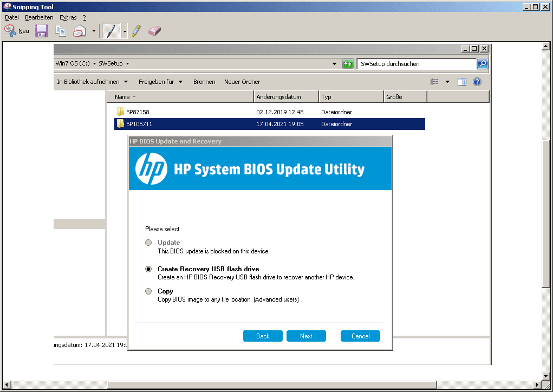Screen dimensions: 553x392
Task: Click the horizontal scrollbar thumb
Action: coord(272,384)
